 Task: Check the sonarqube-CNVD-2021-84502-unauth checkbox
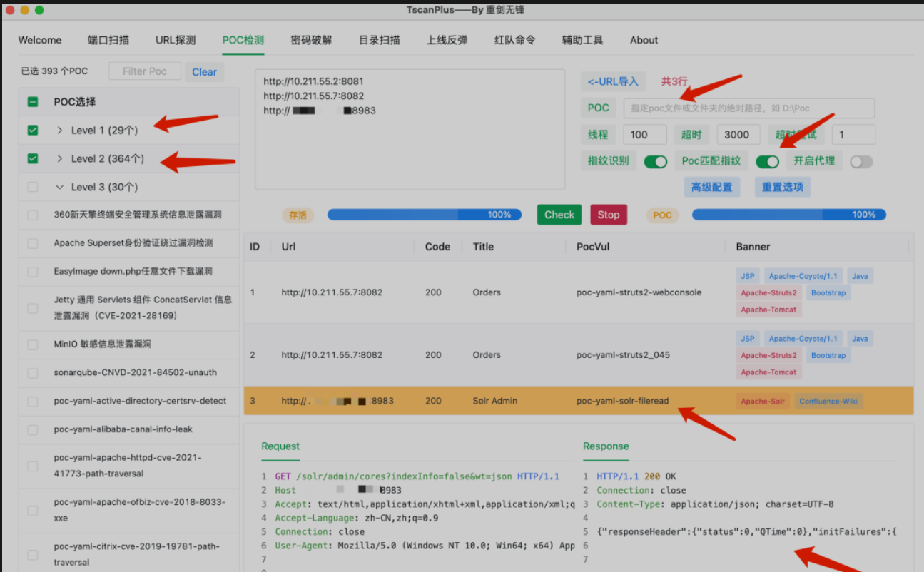click(x=33, y=373)
